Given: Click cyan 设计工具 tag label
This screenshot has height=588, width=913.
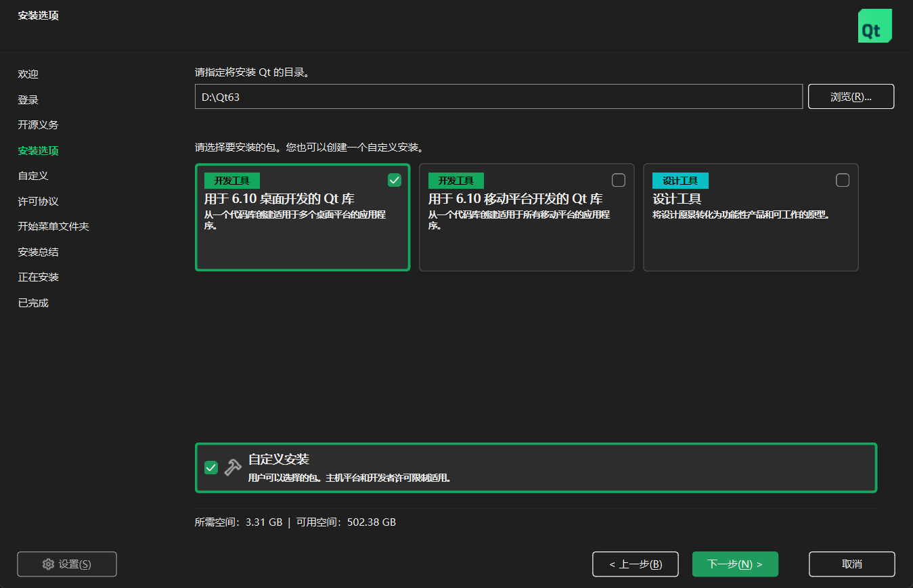Looking at the screenshot, I should pyautogui.click(x=680, y=181).
